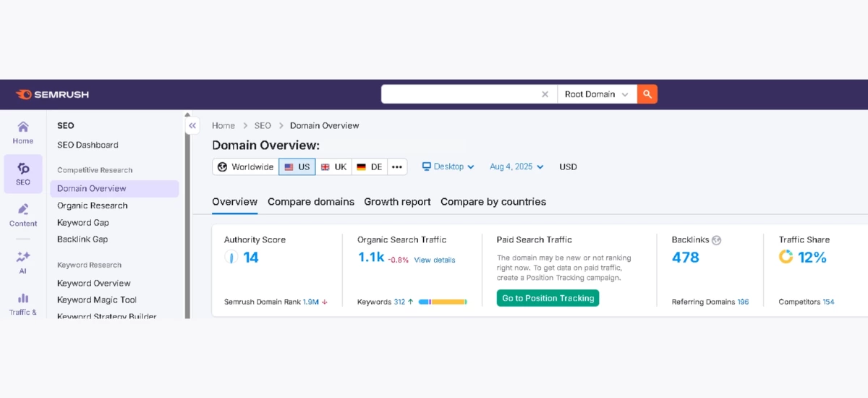Click the View details link

pyautogui.click(x=435, y=260)
